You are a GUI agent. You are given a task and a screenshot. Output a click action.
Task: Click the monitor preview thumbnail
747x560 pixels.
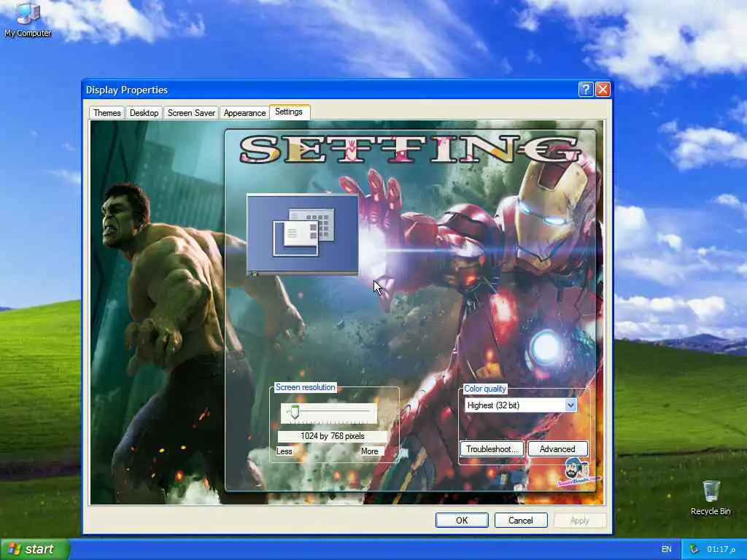[x=303, y=234]
